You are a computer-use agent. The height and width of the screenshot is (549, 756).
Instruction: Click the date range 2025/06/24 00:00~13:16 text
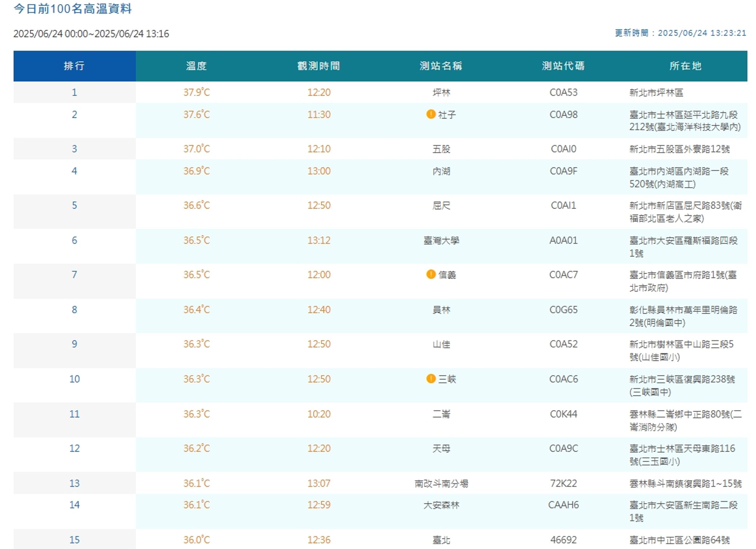[91, 34]
